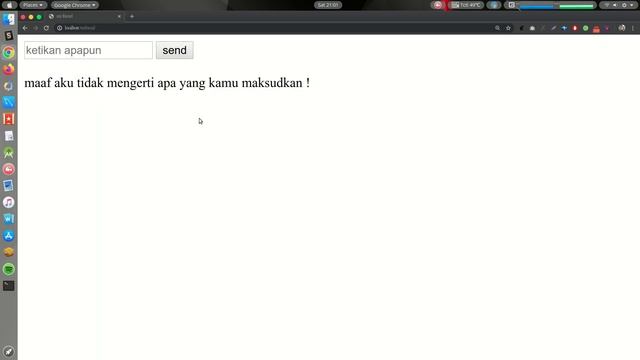Image resolution: width=640 pixels, height=360 pixels.
Task: Open Spotify from the dock
Action: 9,269
